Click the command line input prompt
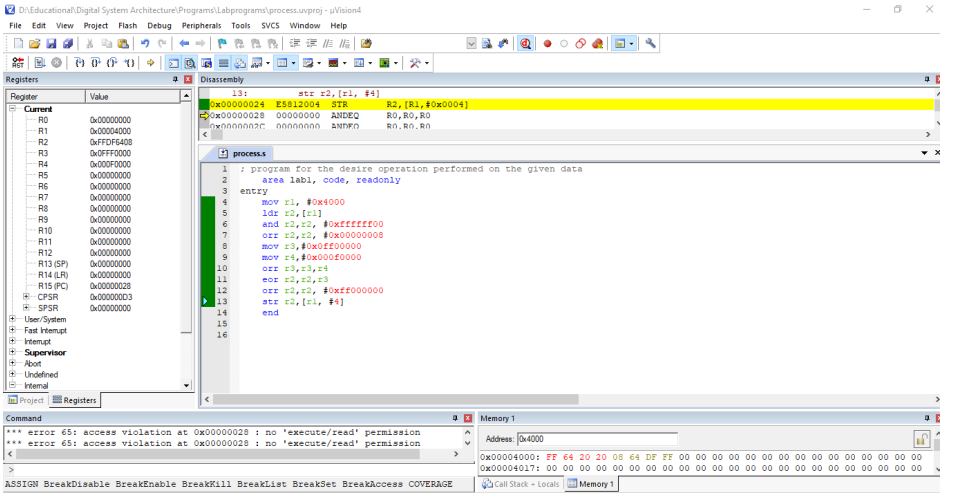The height and width of the screenshot is (493, 954). click(238, 470)
